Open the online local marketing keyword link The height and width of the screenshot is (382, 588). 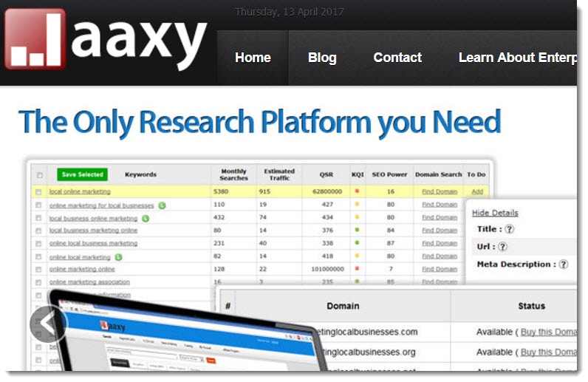(80, 257)
